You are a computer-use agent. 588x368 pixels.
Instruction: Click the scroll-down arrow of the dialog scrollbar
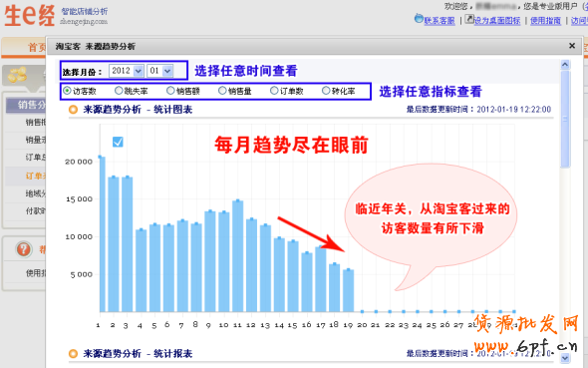tap(565, 359)
